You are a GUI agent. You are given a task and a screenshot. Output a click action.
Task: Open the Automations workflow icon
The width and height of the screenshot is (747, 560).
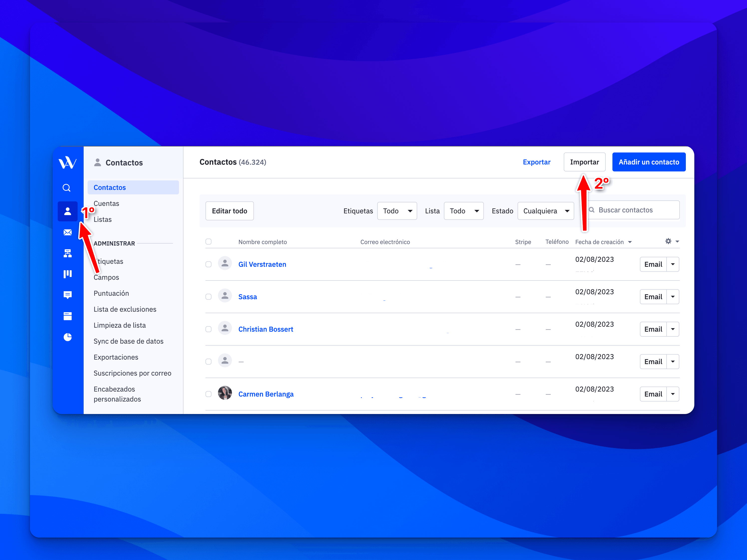click(68, 253)
